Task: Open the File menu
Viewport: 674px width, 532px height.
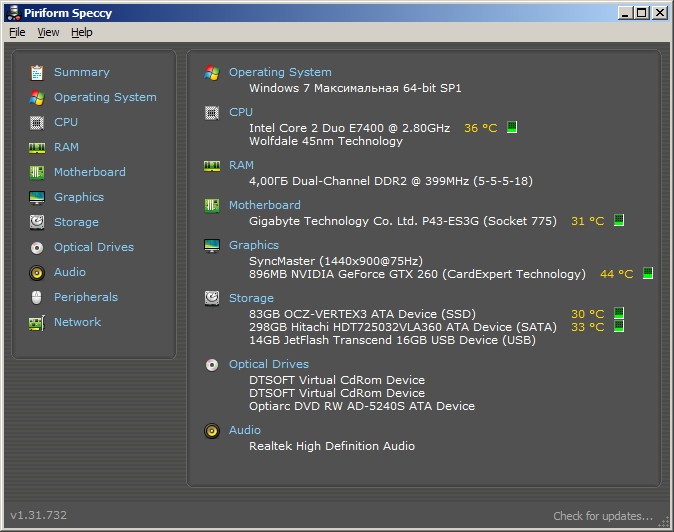Action: [x=17, y=32]
